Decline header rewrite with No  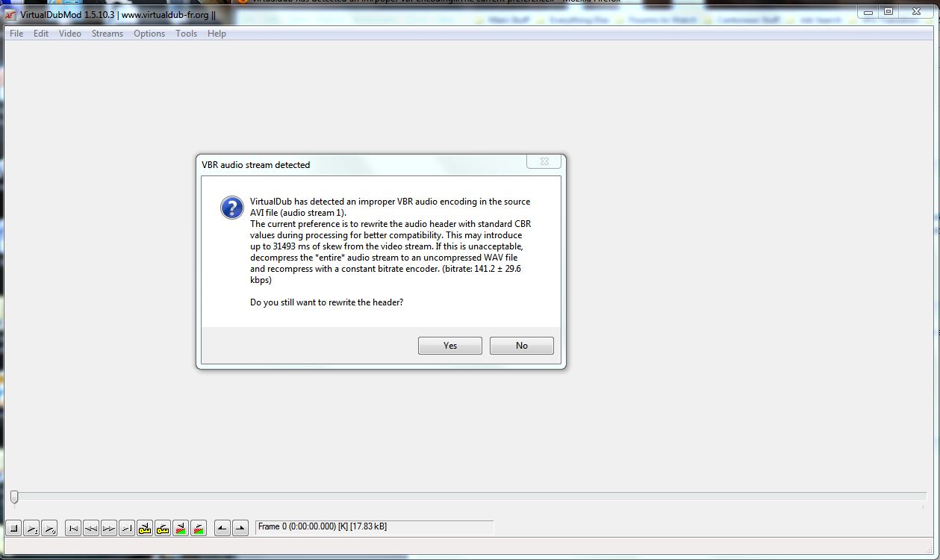[x=522, y=346]
